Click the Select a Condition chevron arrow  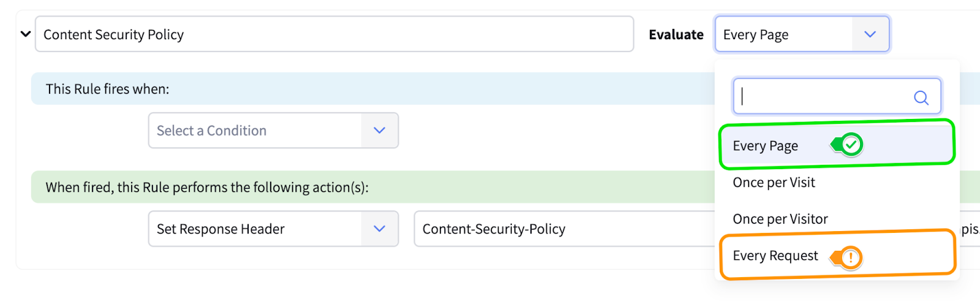(380, 131)
